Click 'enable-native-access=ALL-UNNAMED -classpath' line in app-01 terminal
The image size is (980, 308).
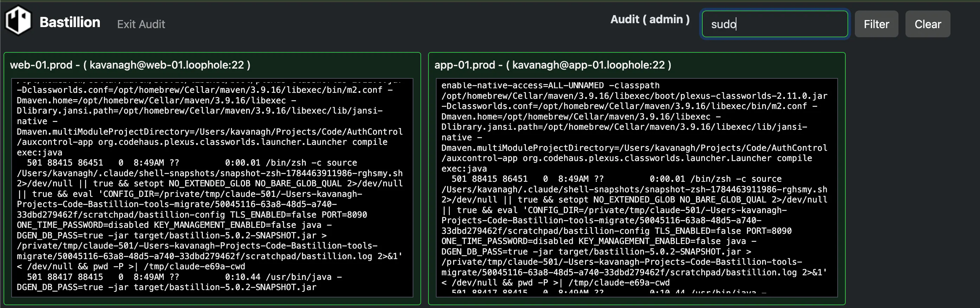(550, 85)
